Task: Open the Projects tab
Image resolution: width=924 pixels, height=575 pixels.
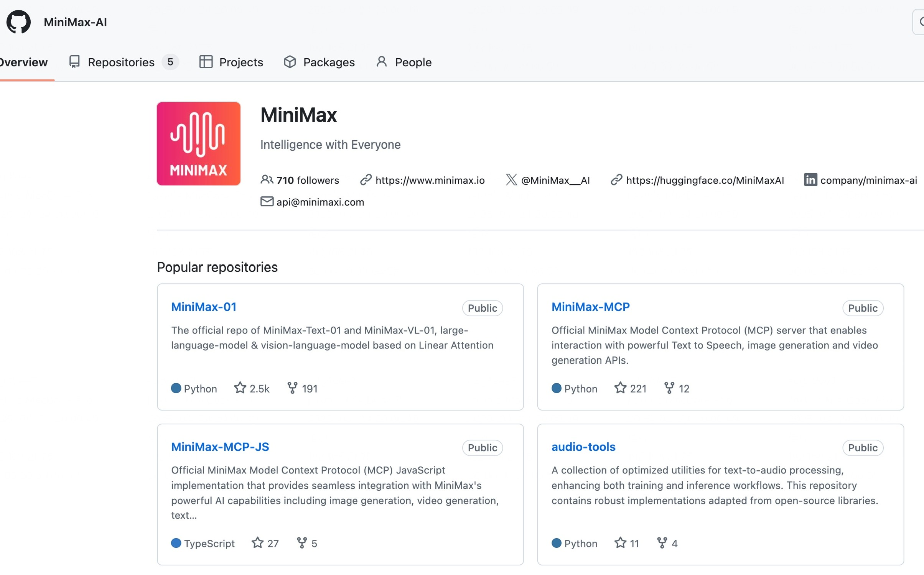Action: 231,62
